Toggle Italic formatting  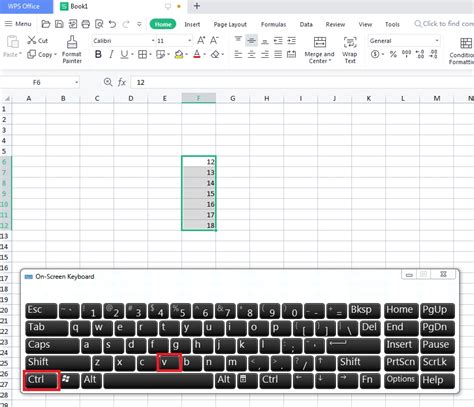point(111,54)
